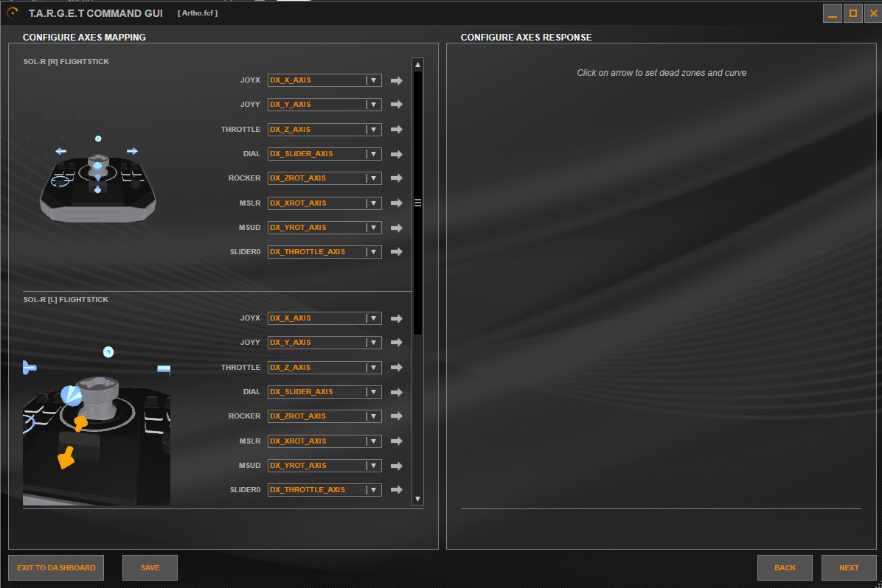882x588 pixels.
Task: Expand the [L] flightstick THROTTLE axis dropdown
Action: coord(373,368)
